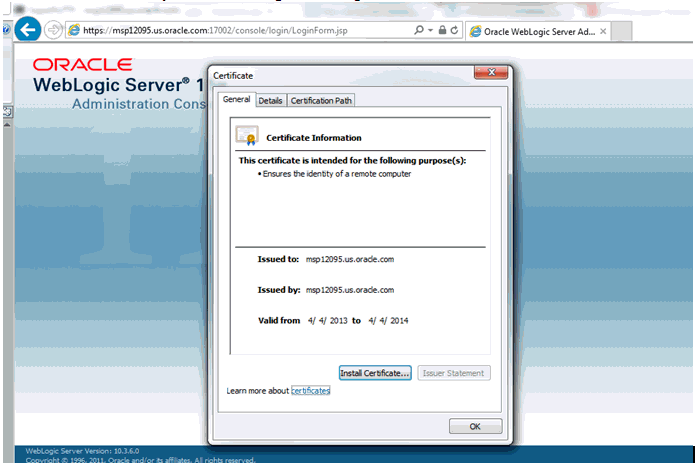Click the Issued to value msp12095.us.oracle.com

click(350, 259)
